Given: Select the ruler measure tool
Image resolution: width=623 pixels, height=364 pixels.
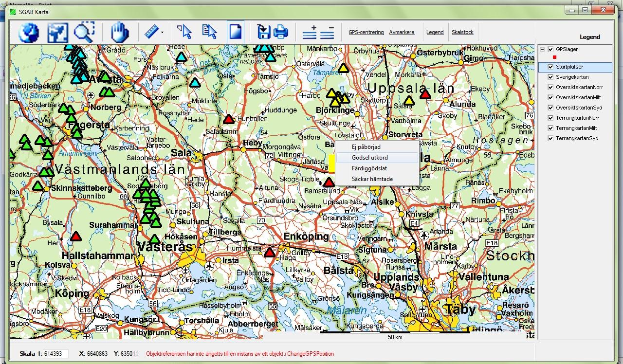Looking at the screenshot, I should 152,33.
